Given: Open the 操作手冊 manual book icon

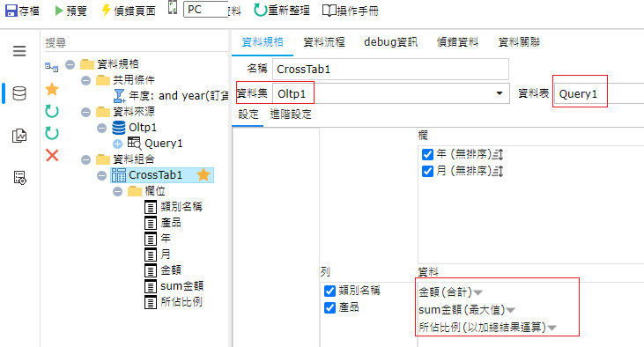Looking at the screenshot, I should [x=329, y=11].
